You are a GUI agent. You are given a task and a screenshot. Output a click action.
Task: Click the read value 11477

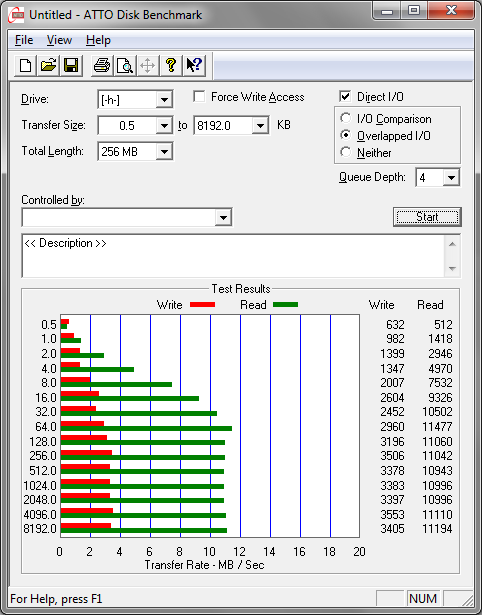(x=437, y=426)
